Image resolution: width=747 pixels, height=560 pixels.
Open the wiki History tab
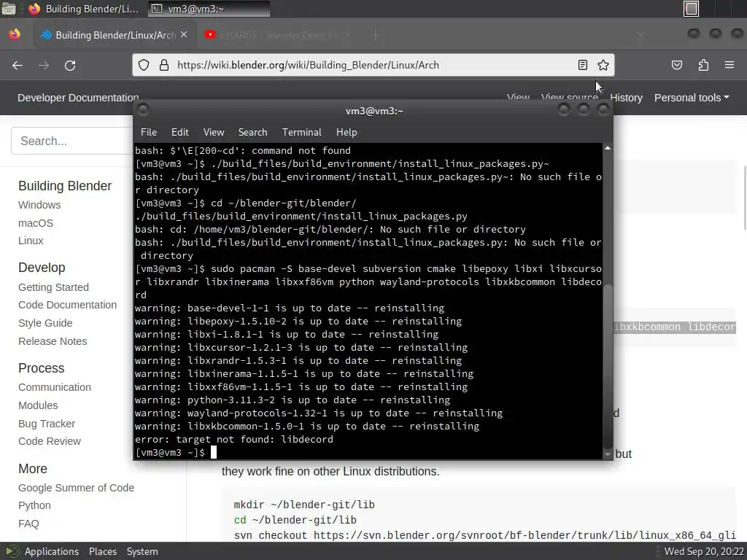pyautogui.click(x=626, y=98)
